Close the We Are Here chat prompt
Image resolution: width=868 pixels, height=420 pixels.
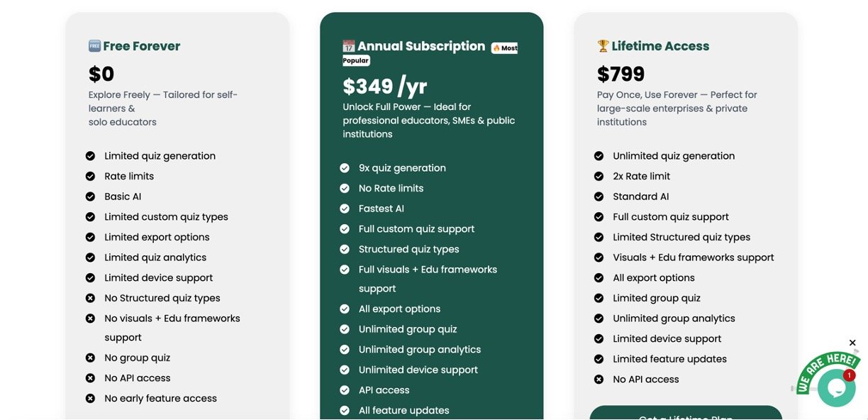click(x=852, y=343)
